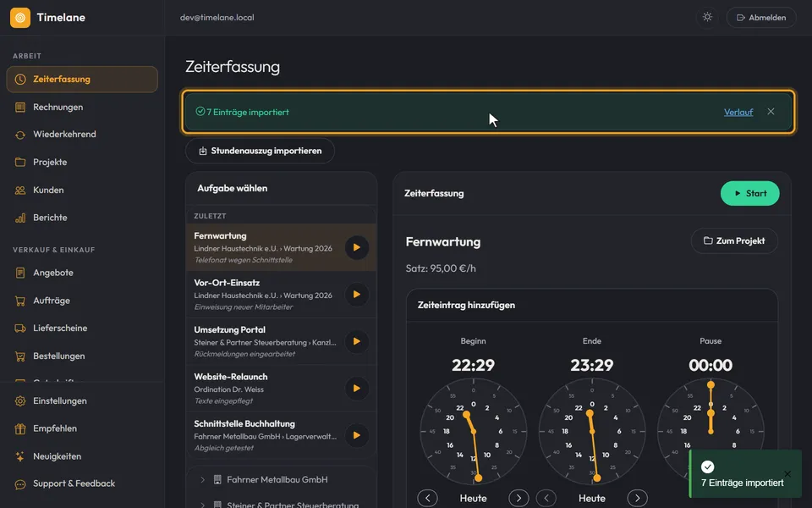Select the Umsetzung Portal task title
Viewport: 812px width, 508px height.
click(229, 329)
